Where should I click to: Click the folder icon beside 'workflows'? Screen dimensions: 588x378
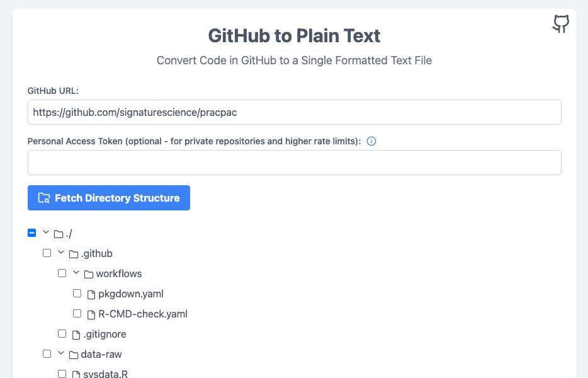pyautogui.click(x=89, y=273)
